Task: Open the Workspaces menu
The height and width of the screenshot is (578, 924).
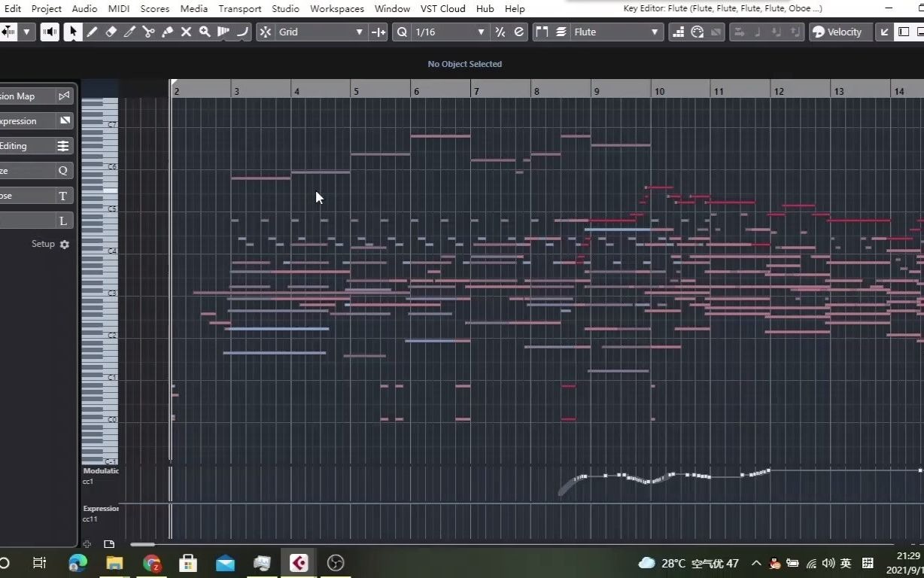Action: point(337,8)
